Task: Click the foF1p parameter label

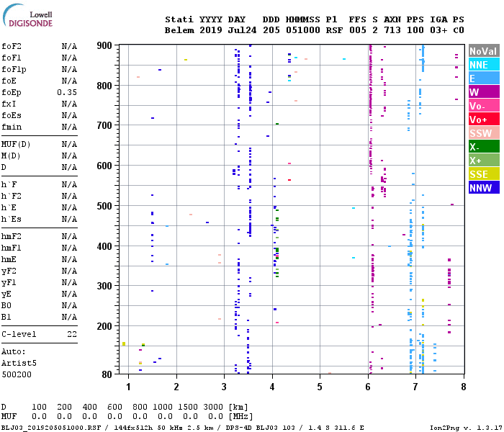Action: tap(14, 69)
